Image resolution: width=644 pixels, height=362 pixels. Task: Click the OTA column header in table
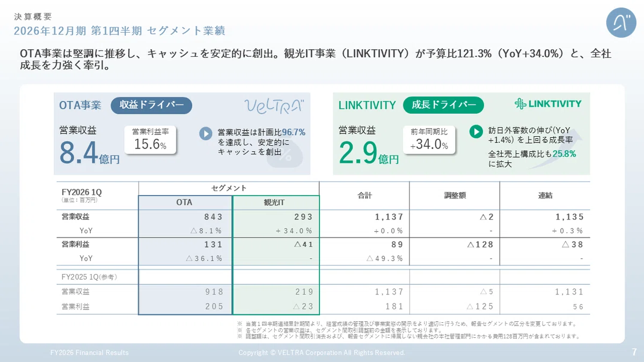point(185,203)
